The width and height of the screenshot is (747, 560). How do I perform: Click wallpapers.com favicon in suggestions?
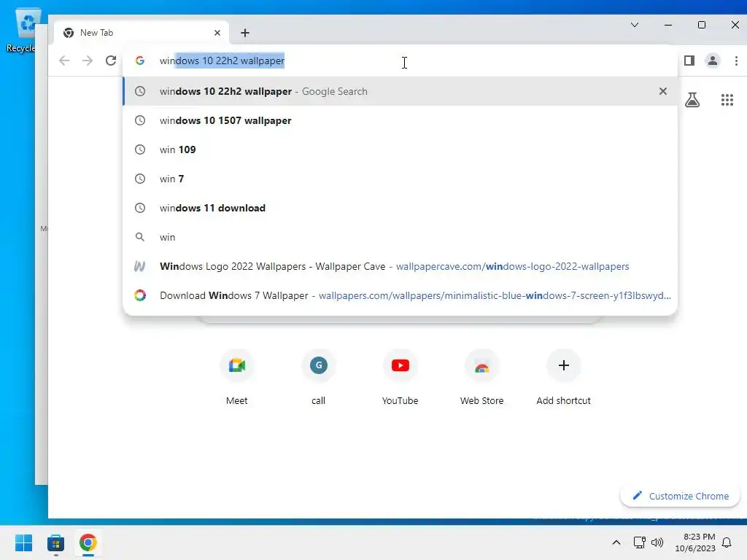click(139, 295)
